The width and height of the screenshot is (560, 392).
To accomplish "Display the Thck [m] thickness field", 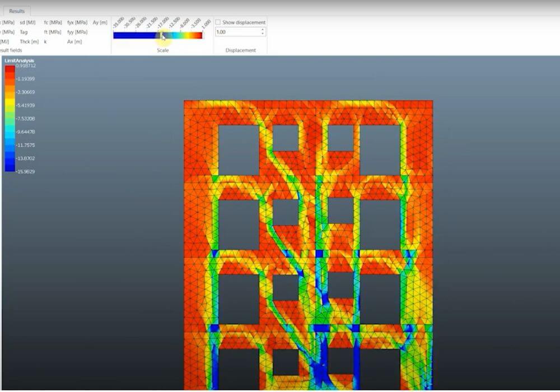I will click(x=27, y=41).
